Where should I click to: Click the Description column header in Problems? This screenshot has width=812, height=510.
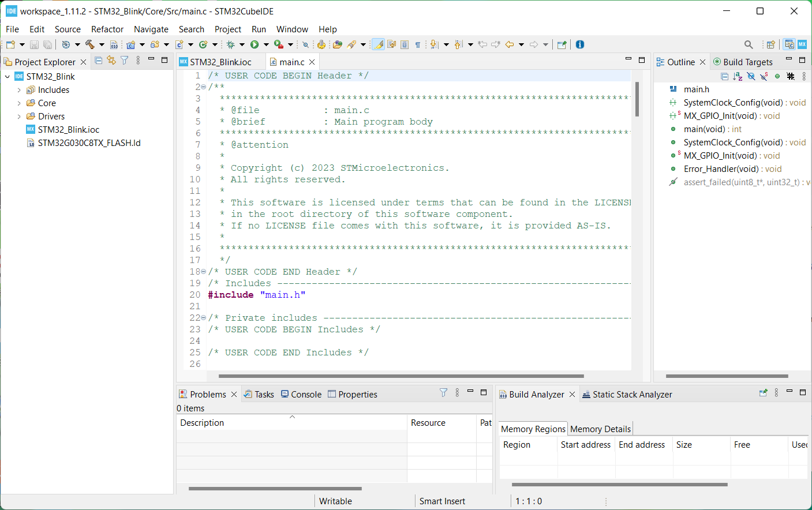coord(291,423)
